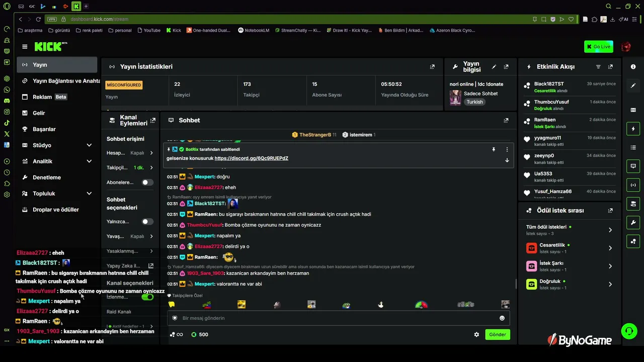Open the Etkinlik Akışı filter icon

point(598,67)
